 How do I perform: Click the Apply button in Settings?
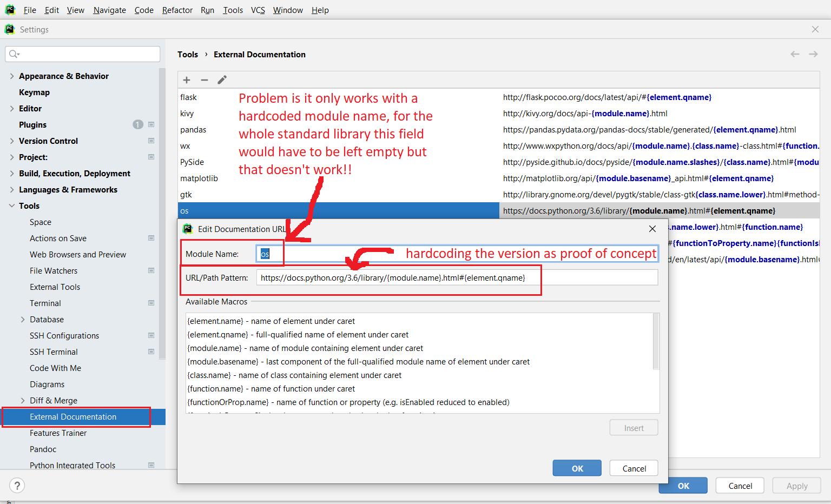pos(797,486)
